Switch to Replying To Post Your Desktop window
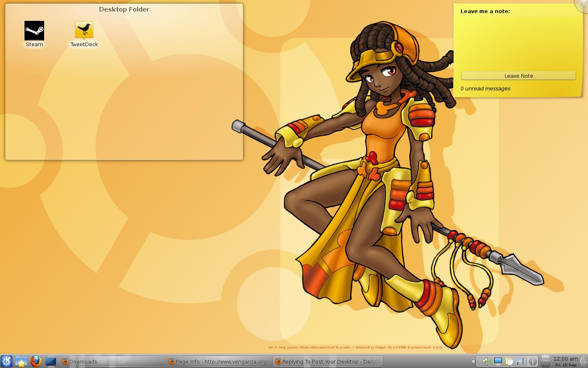The width and height of the screenshot is (588, 368). pos(328,361)
